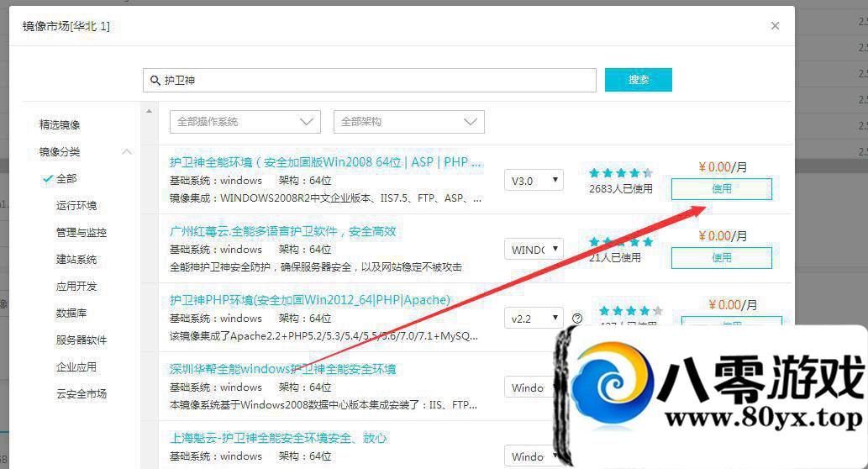Open the version dropdown for 深圳华帮
868x469 pixels.
pos(530,387)
